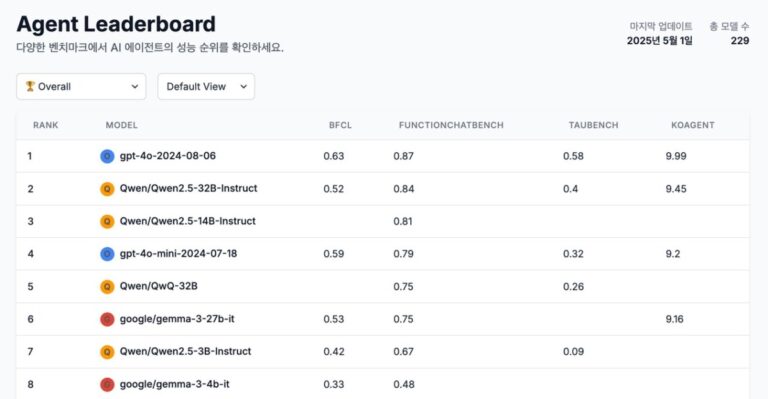Open the Overall benchmark dropdown

click(x=81, y=87)
